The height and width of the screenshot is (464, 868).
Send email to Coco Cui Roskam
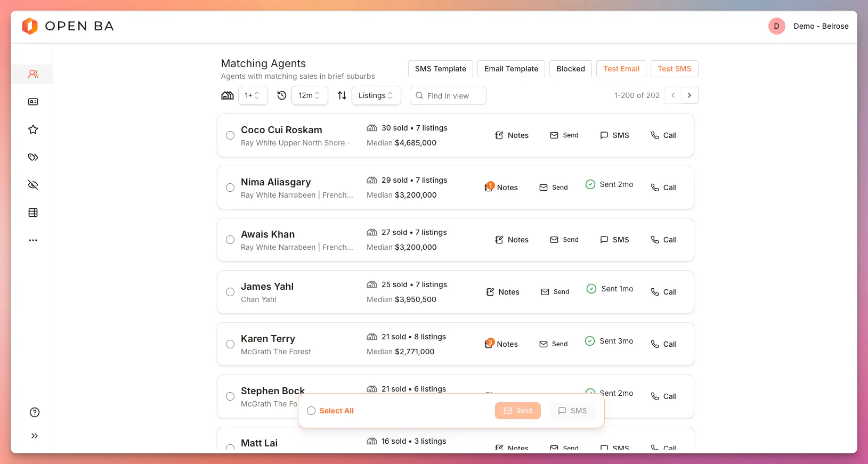pyautogui.click(x=564, y=135)
